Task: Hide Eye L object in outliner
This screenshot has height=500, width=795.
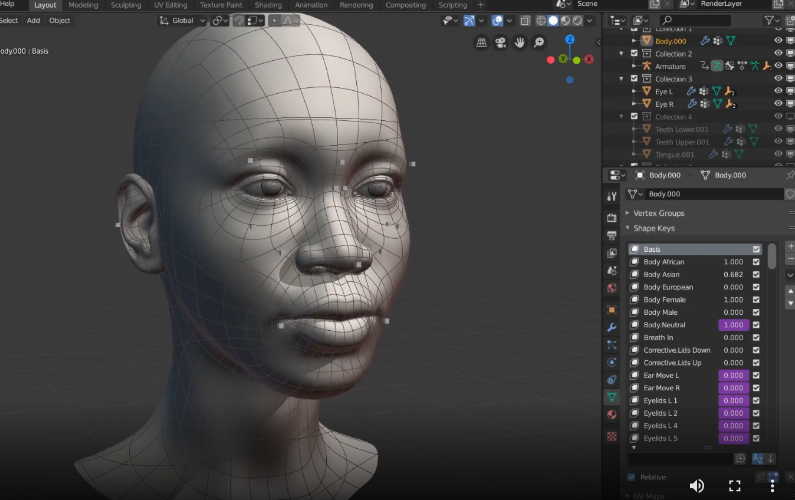Action: (778, 91)
